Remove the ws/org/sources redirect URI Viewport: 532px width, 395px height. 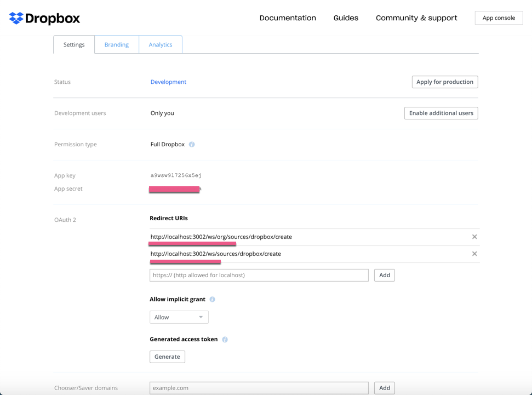click(474, 237)
